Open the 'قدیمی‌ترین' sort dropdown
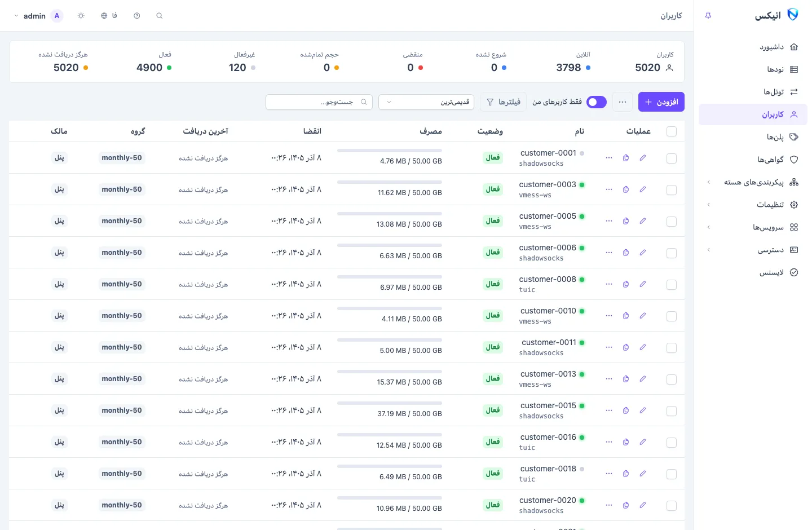 [x=426, y=102]
